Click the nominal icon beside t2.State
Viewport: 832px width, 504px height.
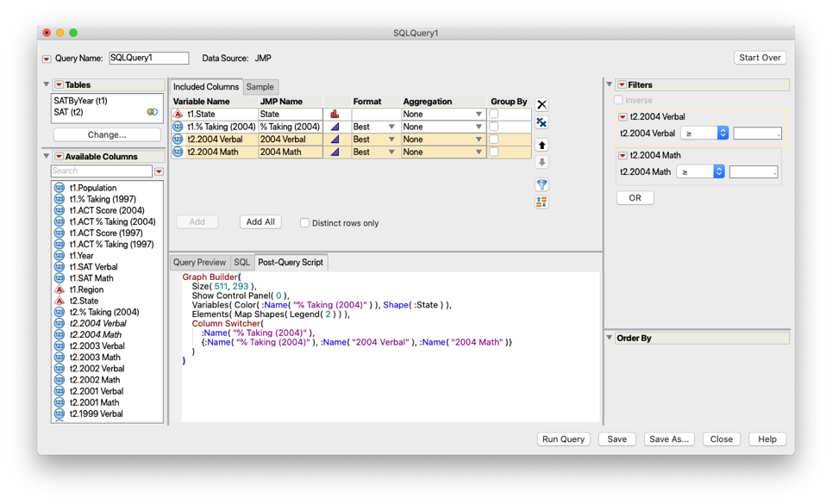coord(59,301)
